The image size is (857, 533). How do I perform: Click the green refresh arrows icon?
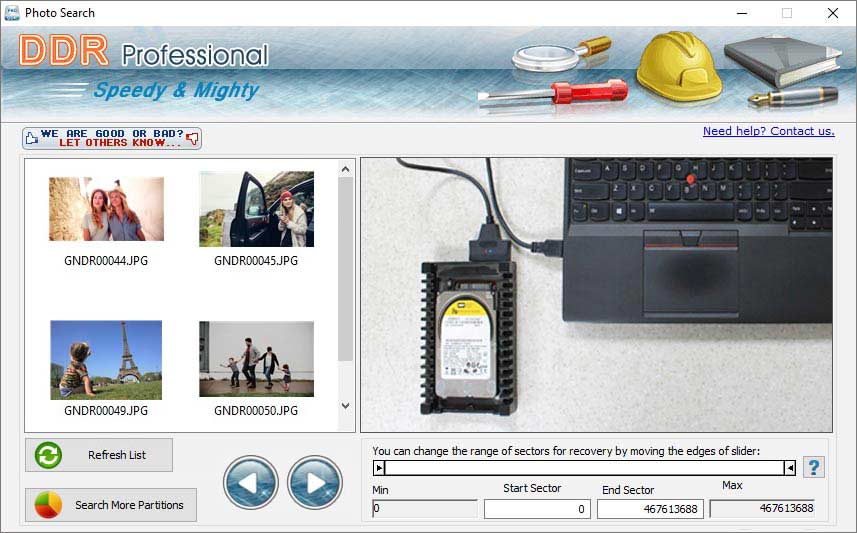tap(48, 455)
